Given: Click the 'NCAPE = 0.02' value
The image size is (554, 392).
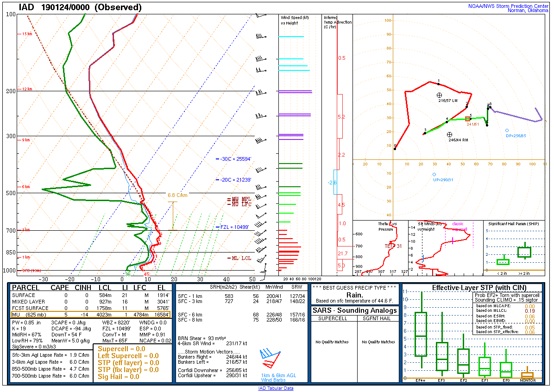Looking at the screenshot, I should 155,341.
